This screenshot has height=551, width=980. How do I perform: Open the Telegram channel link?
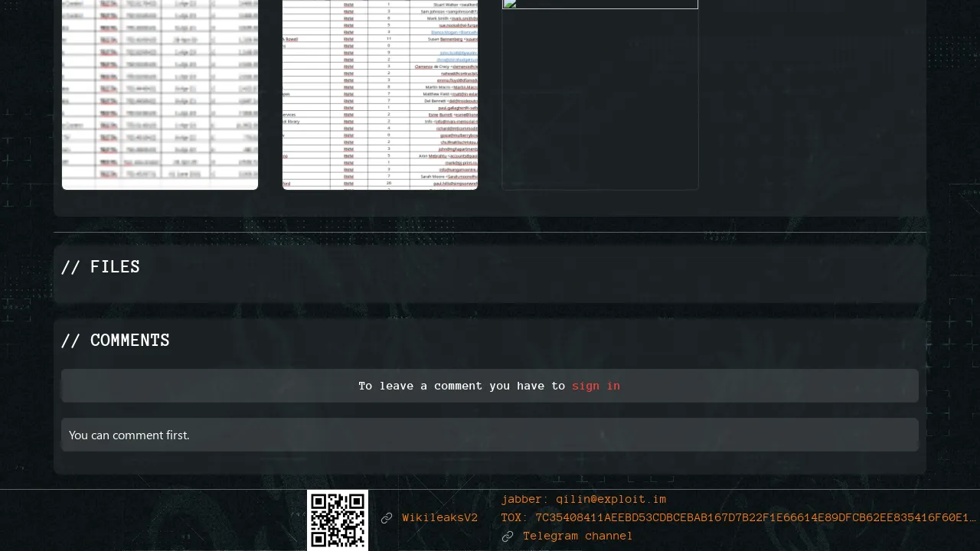coord(577,536)
